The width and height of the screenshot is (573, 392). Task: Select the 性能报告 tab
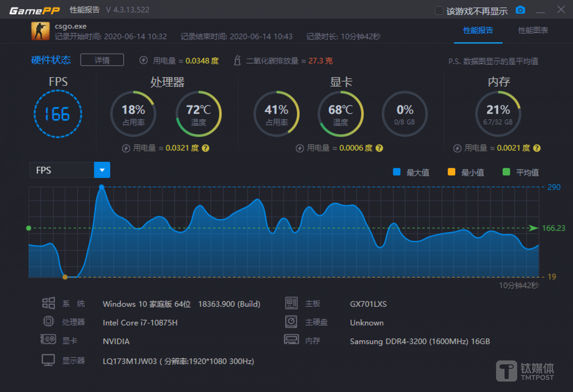[x=478, y=30]
